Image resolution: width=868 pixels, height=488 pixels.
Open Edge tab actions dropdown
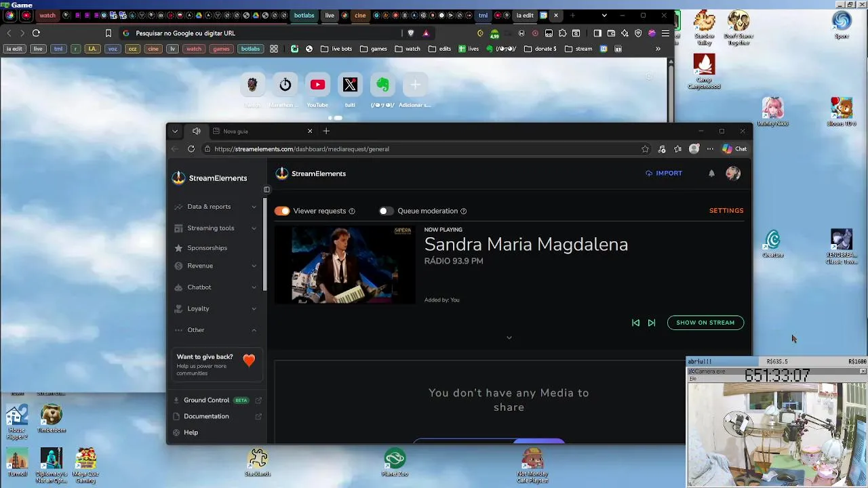(x=175, y=131)
